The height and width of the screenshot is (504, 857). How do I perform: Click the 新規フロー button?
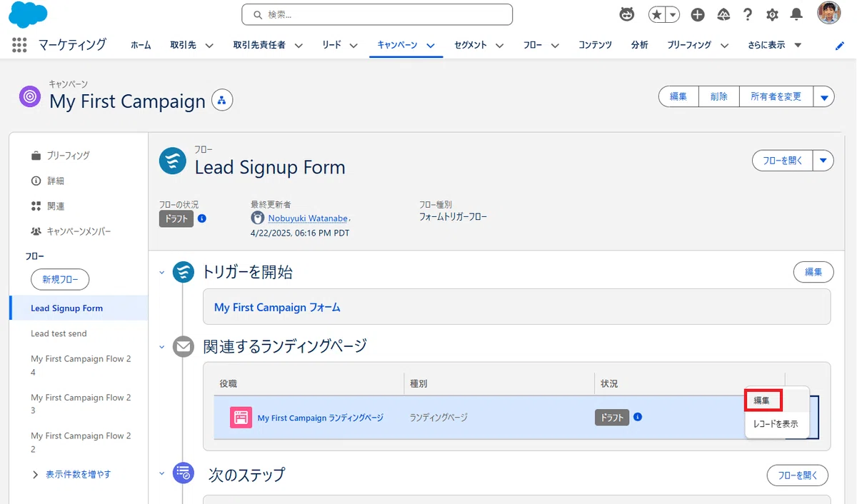(60, 280)
